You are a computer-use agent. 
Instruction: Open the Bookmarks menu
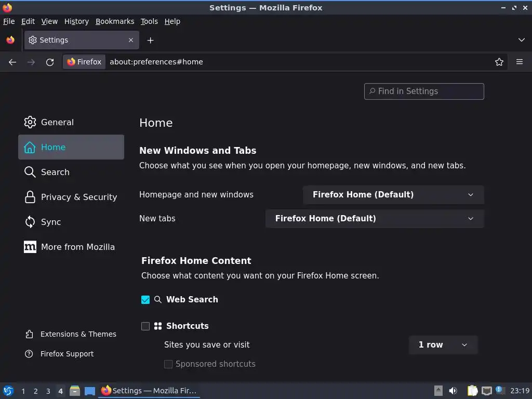pyautogui.click(x=115, y=21)
